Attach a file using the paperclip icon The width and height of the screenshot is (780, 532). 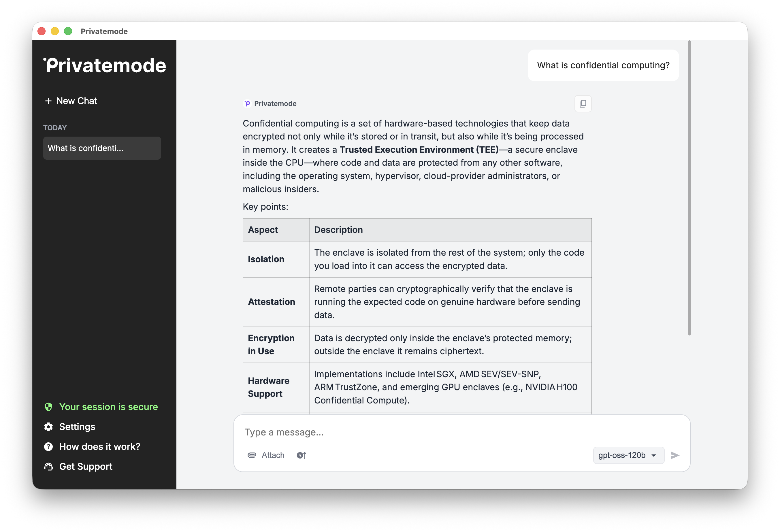[x=251, y=455]
